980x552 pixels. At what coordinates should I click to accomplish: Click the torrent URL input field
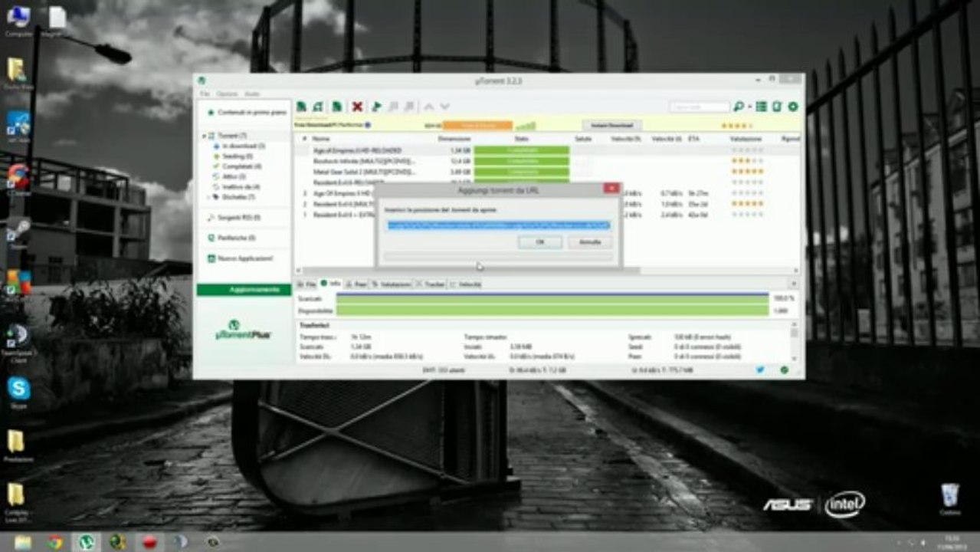click(x=499, y=225)
